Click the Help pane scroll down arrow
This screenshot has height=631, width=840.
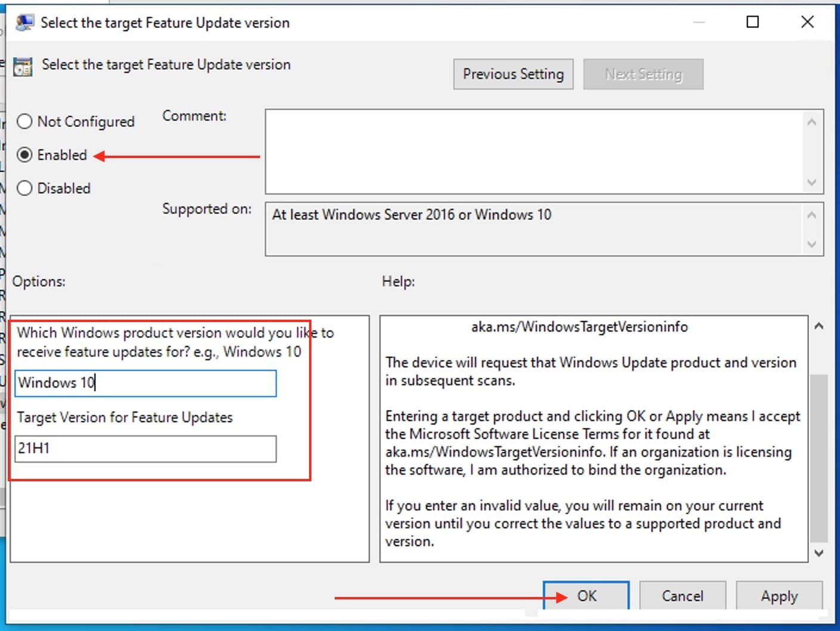(x=819, y=553)
